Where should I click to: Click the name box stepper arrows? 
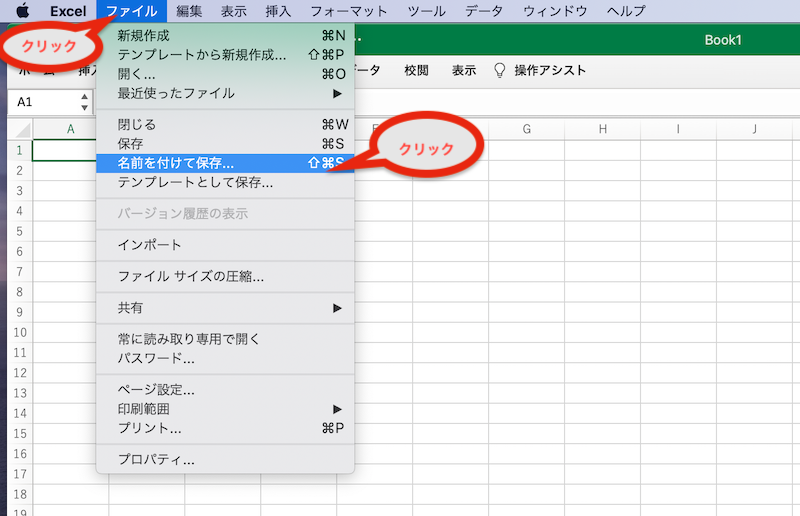click(85, 102)
